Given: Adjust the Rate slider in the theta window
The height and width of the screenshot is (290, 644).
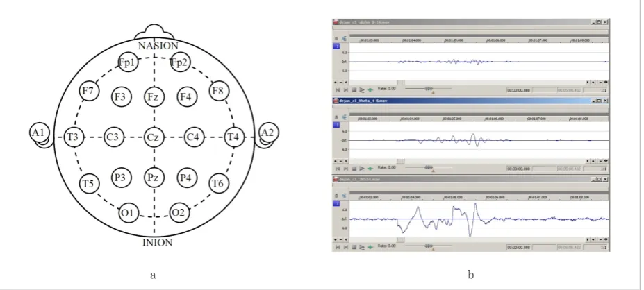Looking at the screenshot, I should pyautogui.click(x=429, y=167).
